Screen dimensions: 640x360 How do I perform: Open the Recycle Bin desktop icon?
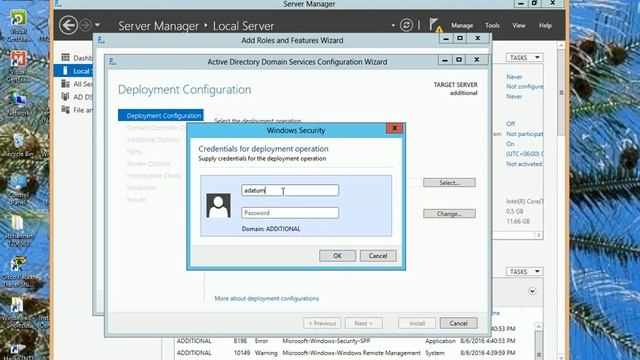[x=18, y=145]
